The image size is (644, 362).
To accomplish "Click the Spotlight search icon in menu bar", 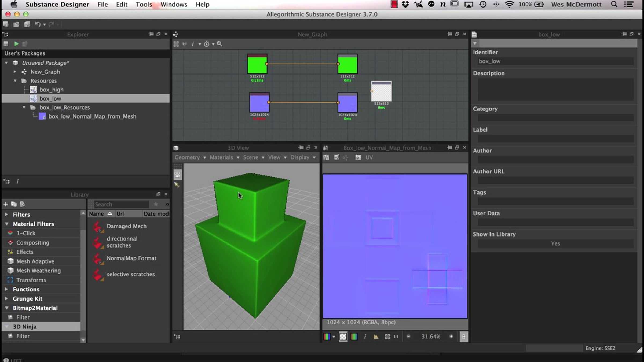I will coord(614,4).
